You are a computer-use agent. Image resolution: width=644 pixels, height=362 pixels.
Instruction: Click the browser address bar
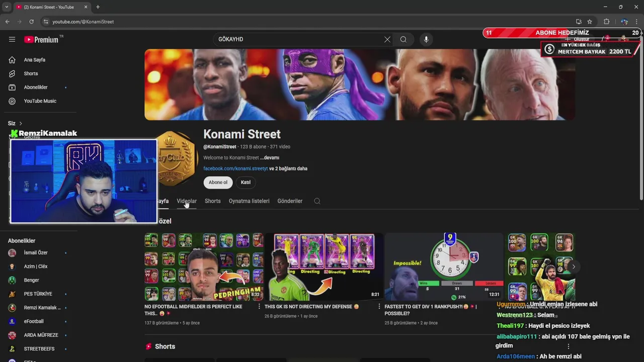302,22
